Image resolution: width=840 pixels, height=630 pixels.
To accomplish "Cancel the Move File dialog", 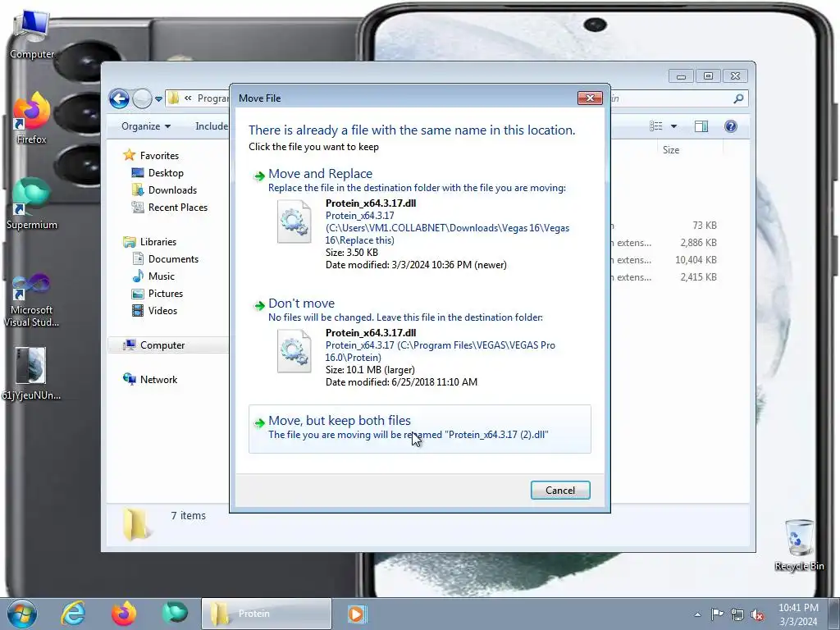I will 560,491.
